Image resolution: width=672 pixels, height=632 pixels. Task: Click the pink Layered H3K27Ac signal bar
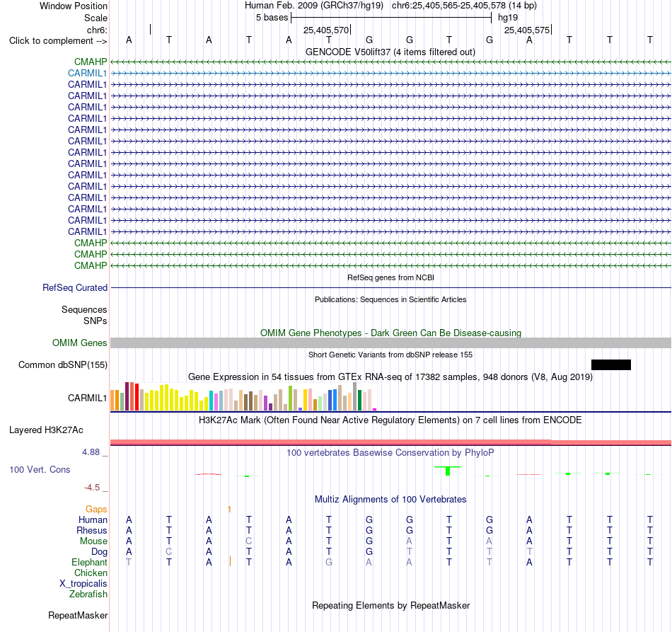[390, 442]
